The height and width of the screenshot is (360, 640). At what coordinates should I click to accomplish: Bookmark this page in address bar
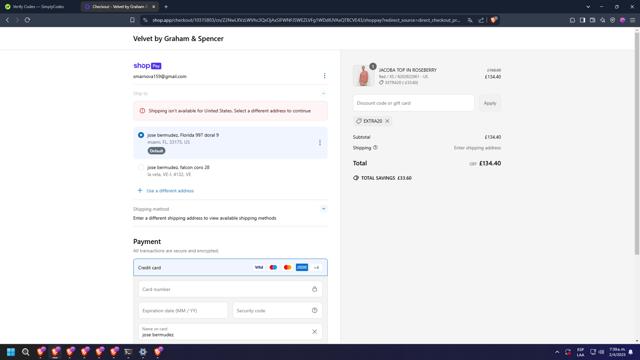pyautogui.click(x=132, y=20)
